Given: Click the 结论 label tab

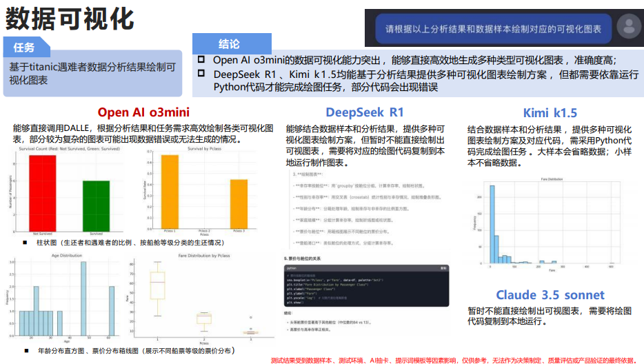Looking at the screenshot, I should pyautogui.click(x=232, y=44).
